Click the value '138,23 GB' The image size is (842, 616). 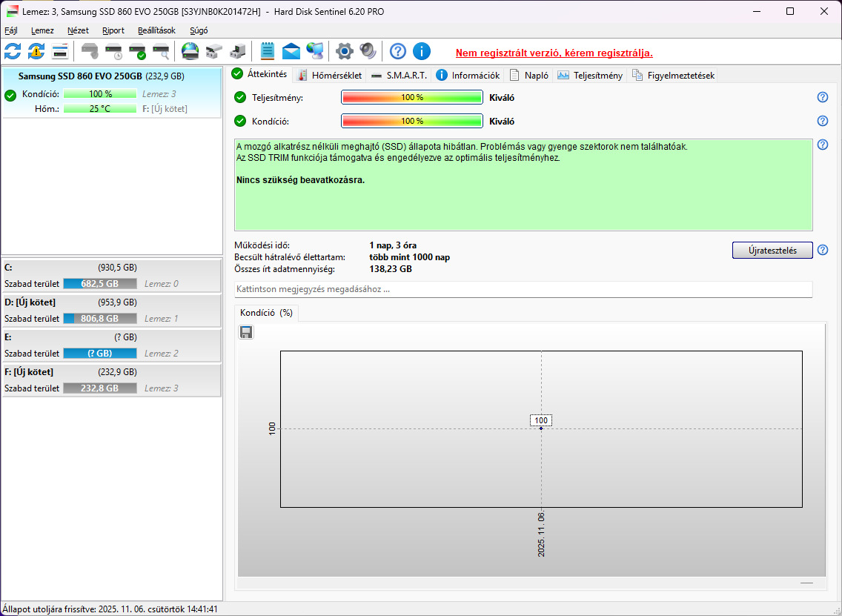click(391, 269)
